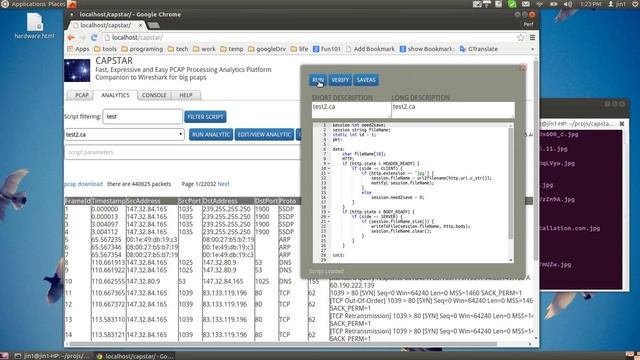Click the EDIT/VIEW ANALYTIC button
This screenshot has width=640, height=360.
tap(264, 134)
